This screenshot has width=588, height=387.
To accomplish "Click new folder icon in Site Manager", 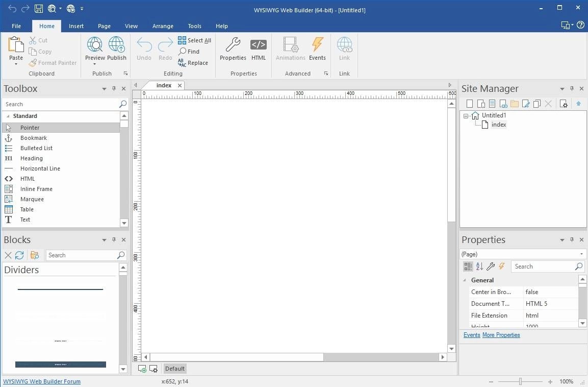I will point(515,104).
